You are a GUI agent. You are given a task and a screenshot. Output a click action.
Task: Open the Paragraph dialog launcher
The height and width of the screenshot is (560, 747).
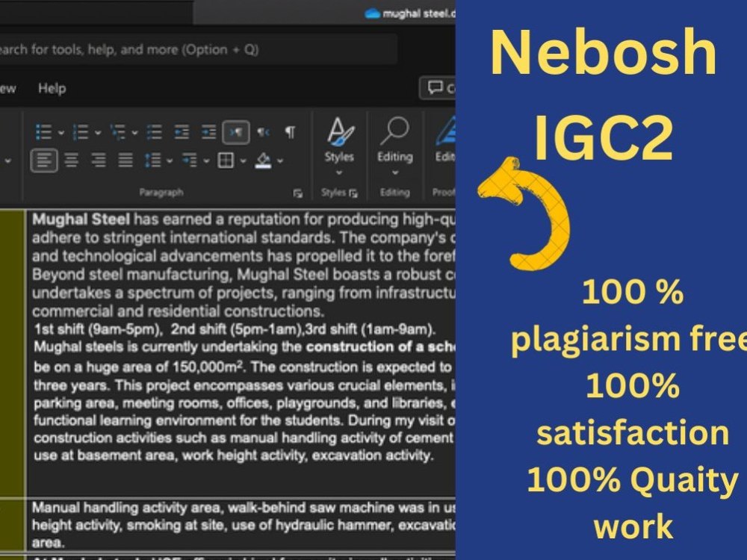(298, 193)
